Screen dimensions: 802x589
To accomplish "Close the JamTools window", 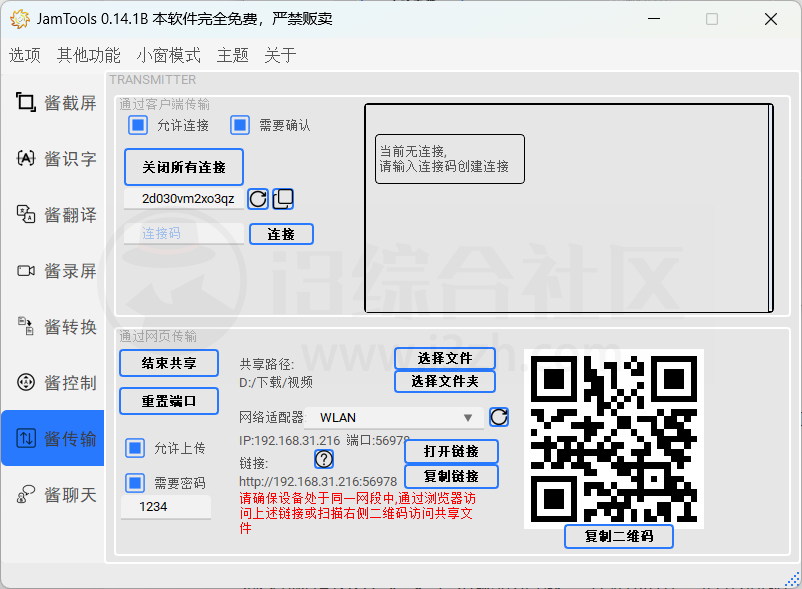I will point(771,19).
